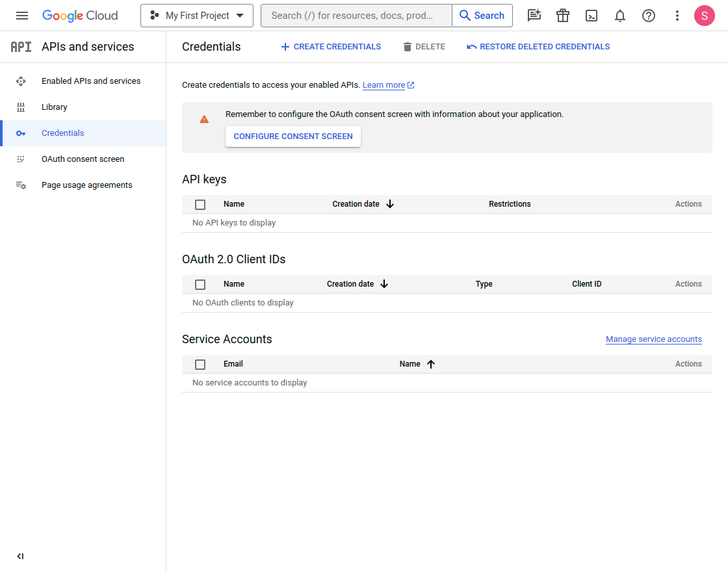Click the Delete credentials button
The image size is (728, 572).
coord(424,47)
